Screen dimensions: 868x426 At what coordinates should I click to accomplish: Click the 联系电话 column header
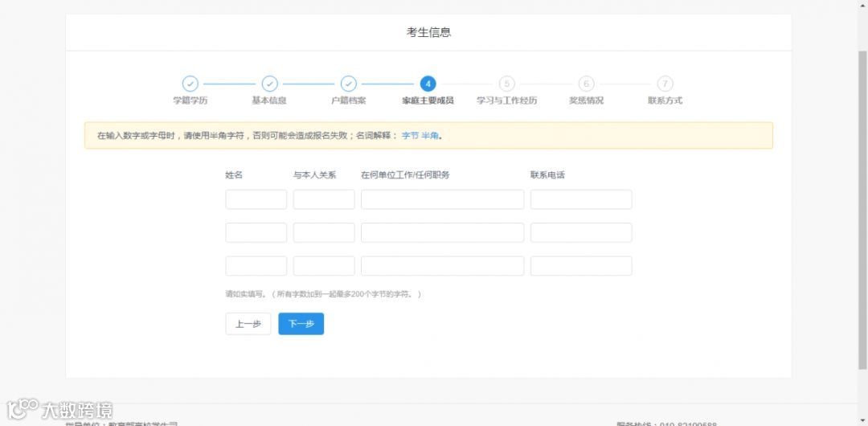547,175
